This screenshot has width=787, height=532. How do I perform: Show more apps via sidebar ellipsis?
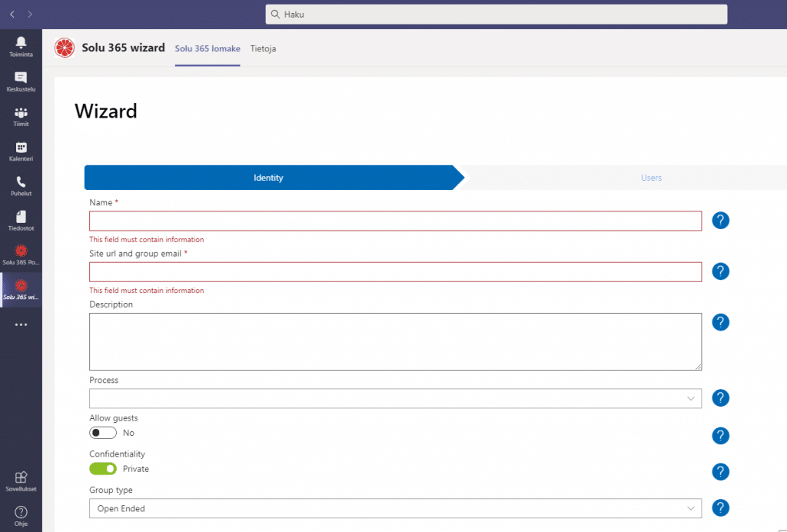[x=21, y=324]
